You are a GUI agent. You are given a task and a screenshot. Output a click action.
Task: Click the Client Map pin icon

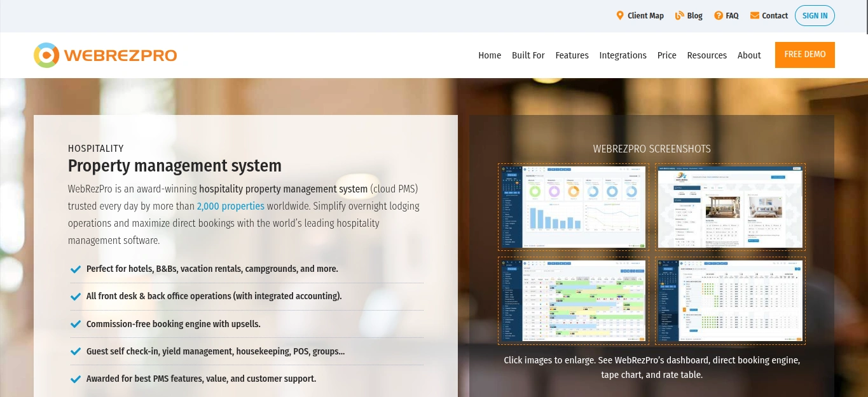[x=620, y=15]
